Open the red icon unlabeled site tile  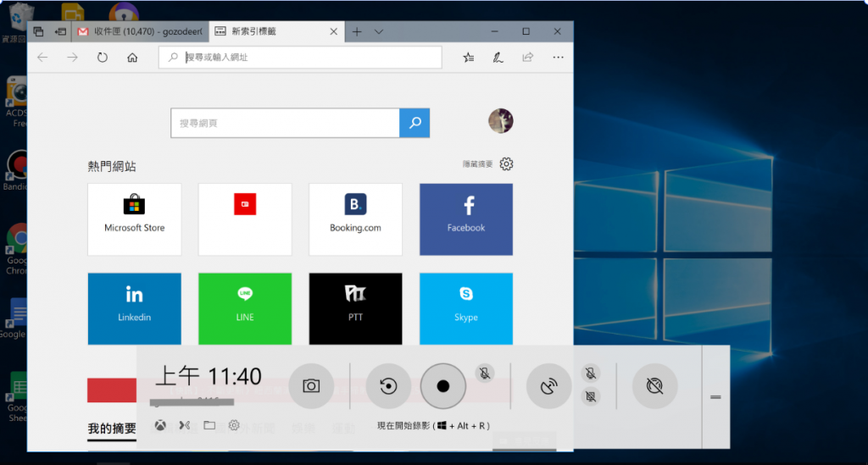coord(245,219)
